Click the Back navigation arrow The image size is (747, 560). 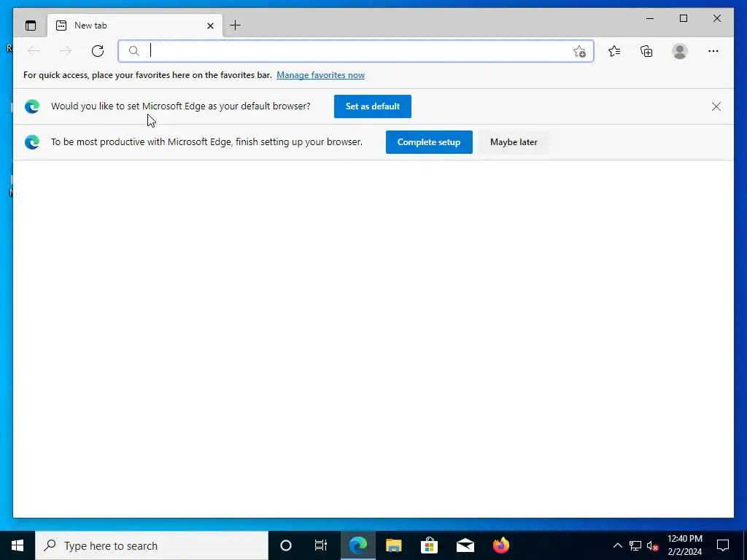34,51
